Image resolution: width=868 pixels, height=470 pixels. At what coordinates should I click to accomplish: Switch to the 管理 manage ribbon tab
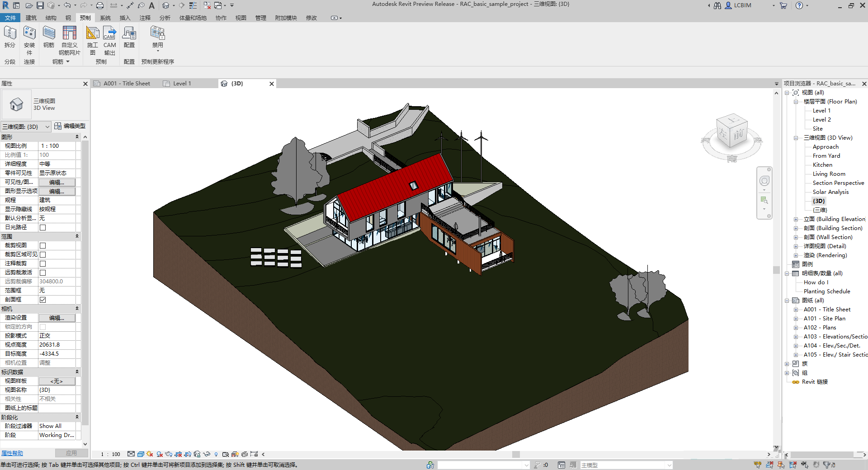261,18
